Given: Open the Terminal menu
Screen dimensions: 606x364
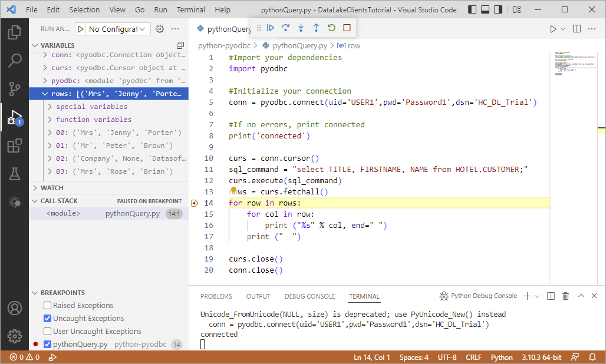Looking at the screenshot, I should [x=191, y=9].
